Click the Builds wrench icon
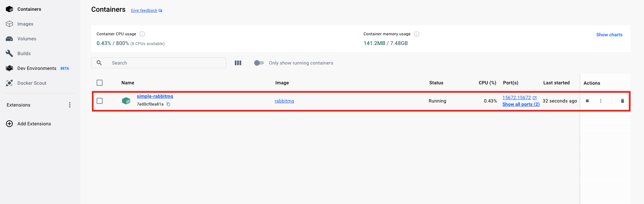 (9, 53)
